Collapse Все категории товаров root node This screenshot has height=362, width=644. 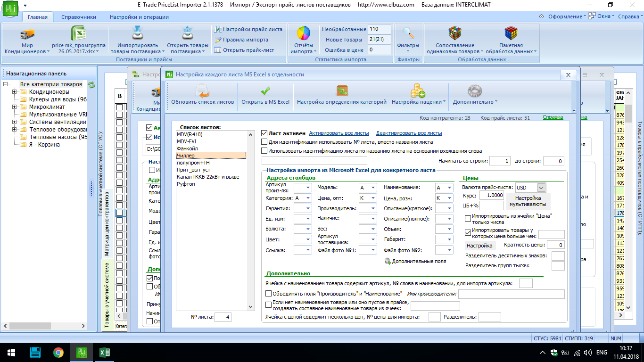tap(6, 84)
